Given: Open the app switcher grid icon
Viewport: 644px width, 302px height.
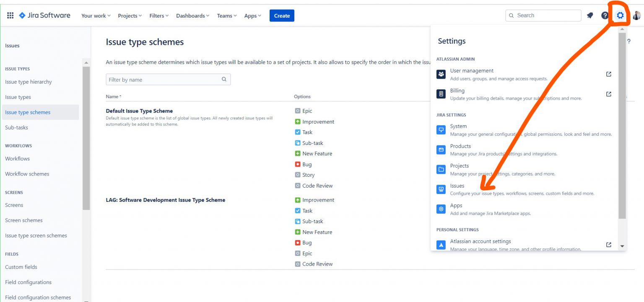Looking at the screenshot, I should [10, 15].
